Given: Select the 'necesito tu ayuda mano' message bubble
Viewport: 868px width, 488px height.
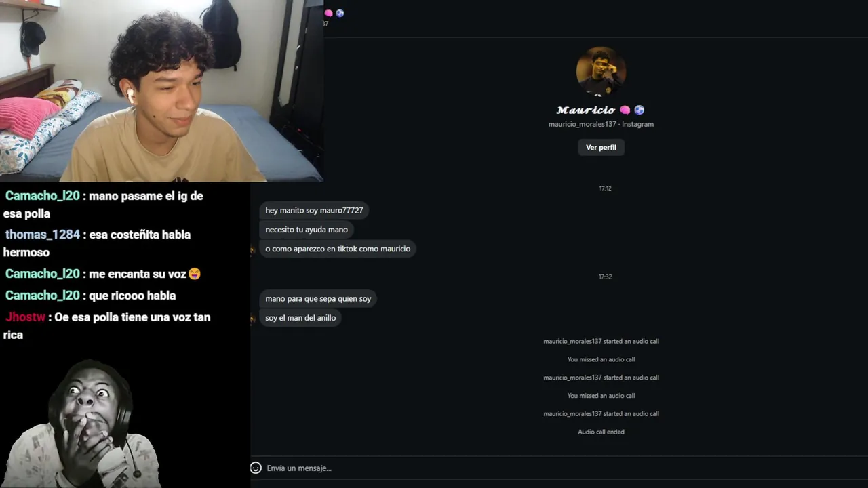Looking at the screenshot, I should click(x=307, y=230).
